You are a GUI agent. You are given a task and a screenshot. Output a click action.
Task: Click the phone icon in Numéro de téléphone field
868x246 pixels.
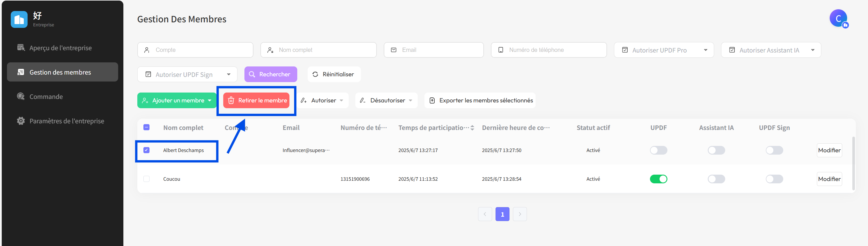501,50
